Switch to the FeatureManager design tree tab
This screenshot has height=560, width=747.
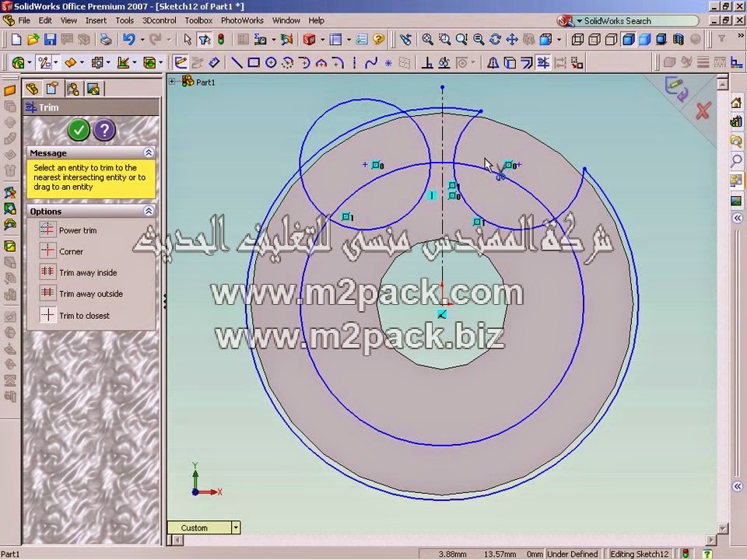click(x=33, y=89)
